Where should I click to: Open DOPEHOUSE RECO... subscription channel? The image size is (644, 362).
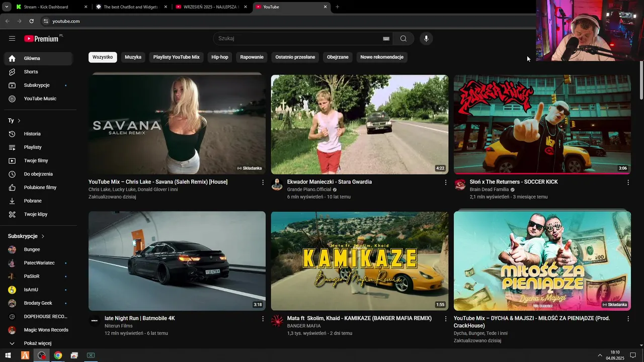[38, 317]
